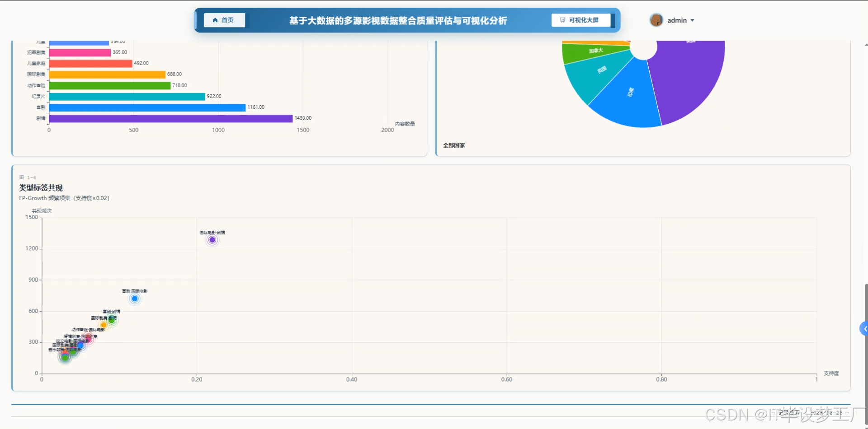Open the 可视化大屏 visualization screen
The image size is (868, 429).
[x=580, y=20]
